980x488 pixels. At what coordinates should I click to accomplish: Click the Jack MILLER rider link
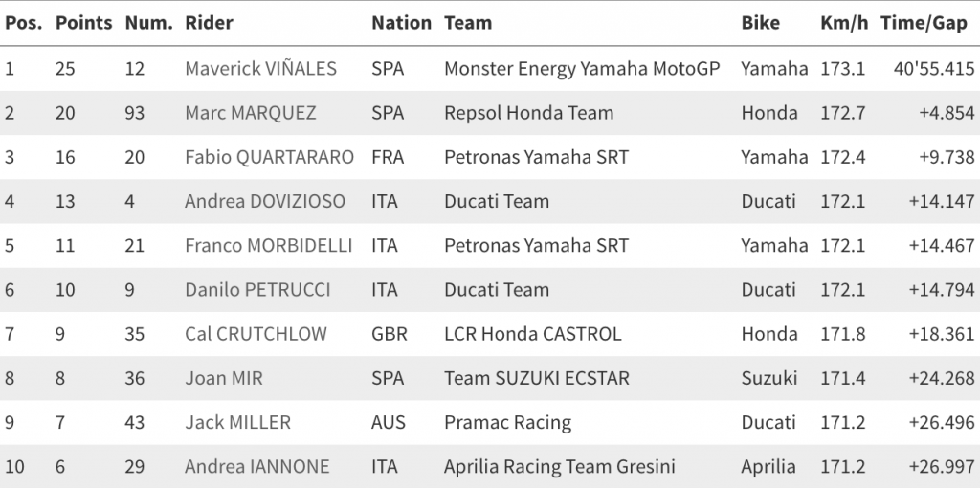coord(237,422)
